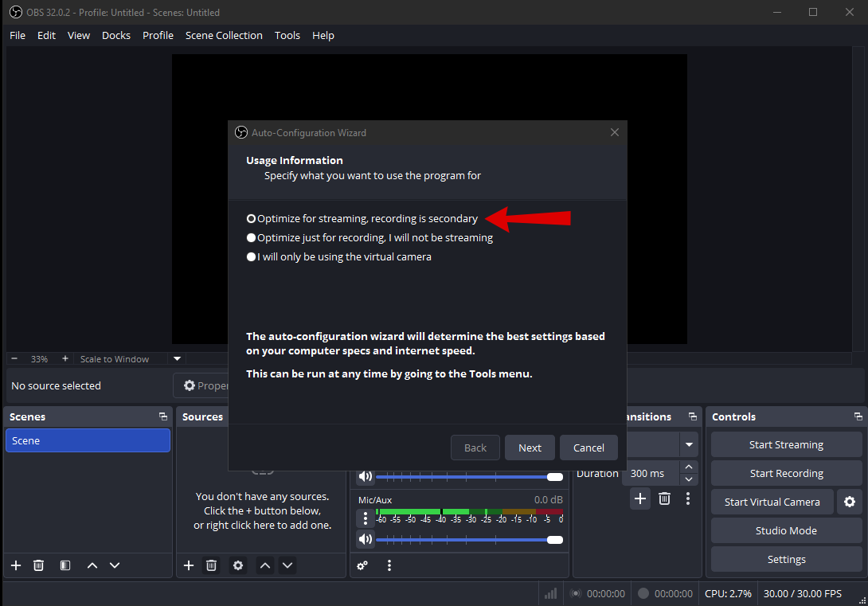Screen dimensions: 868x606
Task: Open the Scene Collection menu
Action: click(x=224, y=35)
